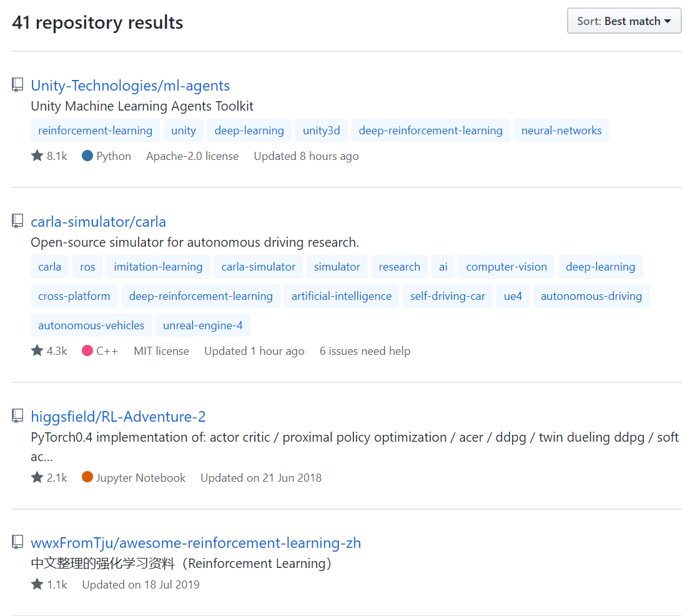Click the repository icon beside awesome-reinforcement-learning-zh
The image size is (695, 616).
[17, 543]
